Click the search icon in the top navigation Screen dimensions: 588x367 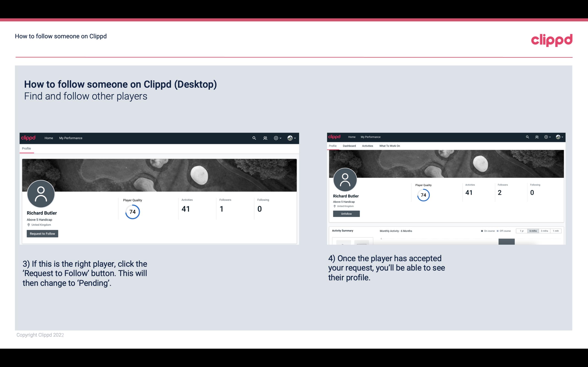pyautogui.click(x=254, y=138)
